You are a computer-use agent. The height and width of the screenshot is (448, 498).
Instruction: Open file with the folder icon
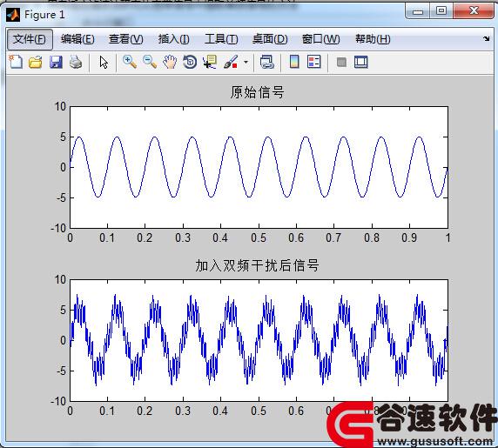(35, 62)
